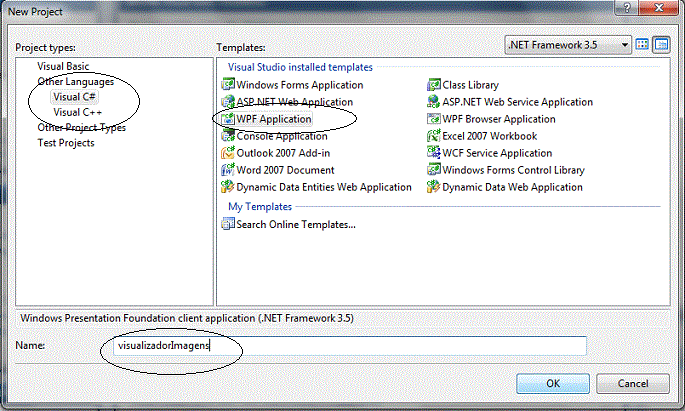
Task: Select the Word 2007 Document icon
Action: tap(228, 170)
